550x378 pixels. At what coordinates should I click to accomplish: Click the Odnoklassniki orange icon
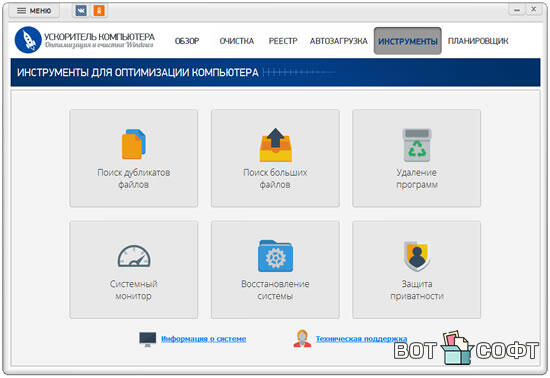tap(99, 11)
